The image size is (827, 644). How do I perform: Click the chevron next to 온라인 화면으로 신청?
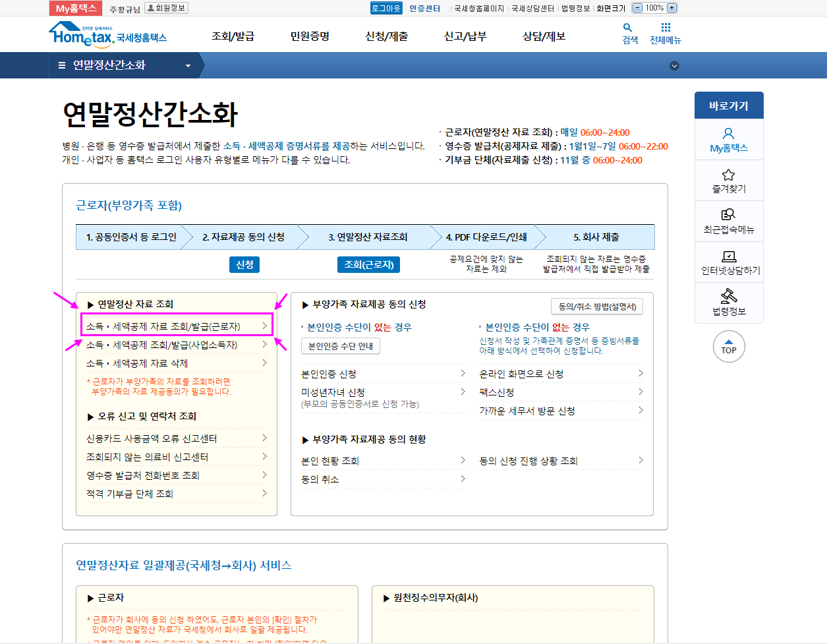641,373
